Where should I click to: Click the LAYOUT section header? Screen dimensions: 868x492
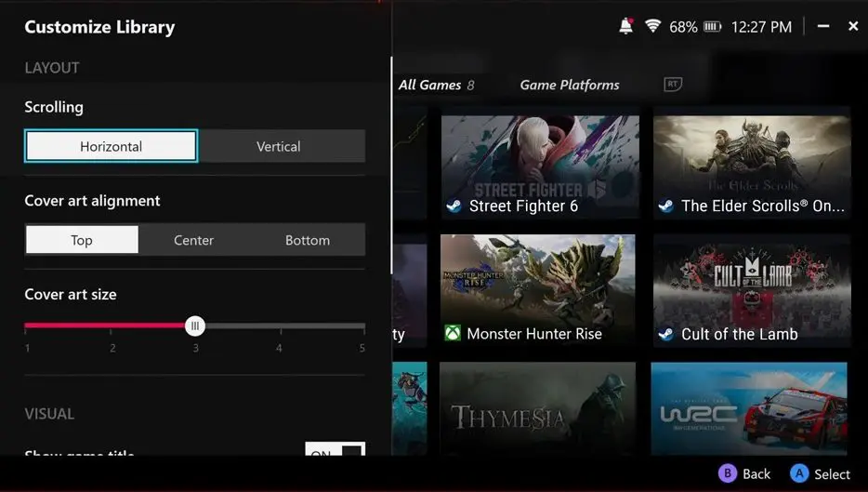(x=52, y=68)
